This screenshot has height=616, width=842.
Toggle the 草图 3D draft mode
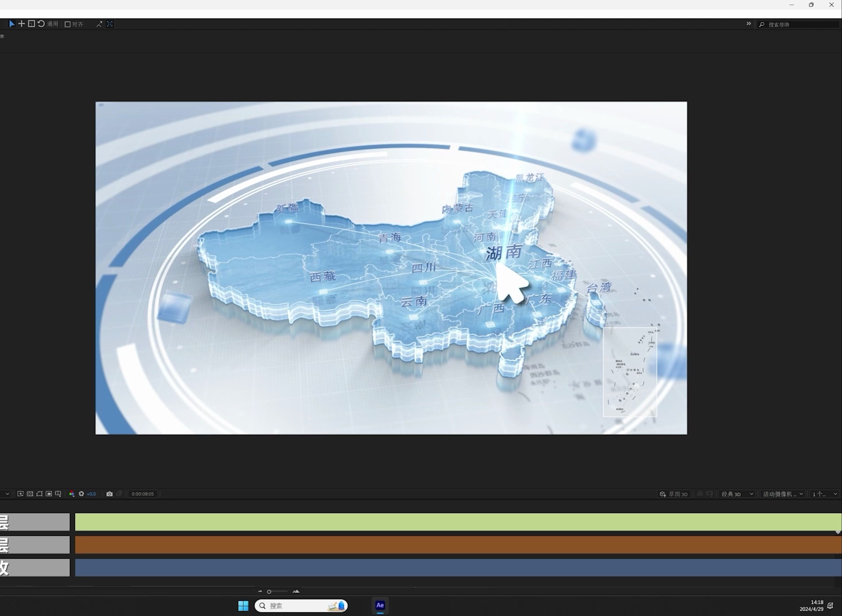point(674,494)
